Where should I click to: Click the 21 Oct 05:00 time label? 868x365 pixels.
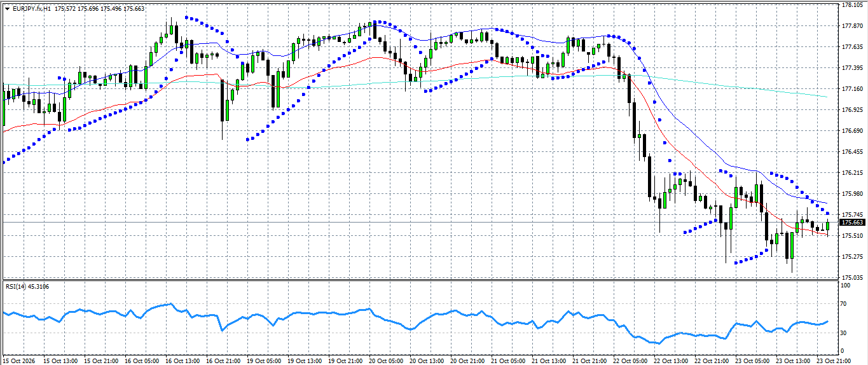pyautogui.click(x=510, y=361)
